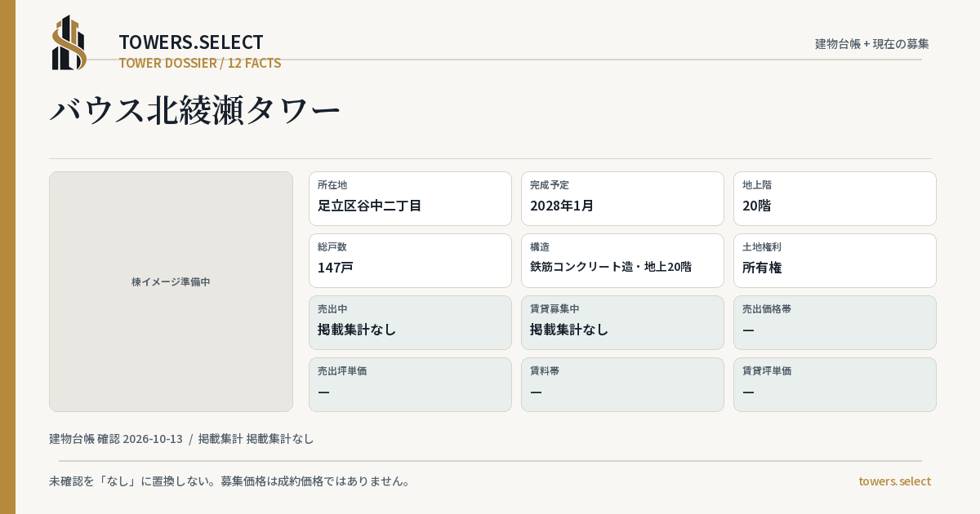The width and height of the screenshot is (980, 514).
Task: Click the 賃料帯 card
Action: tap(622, 384)
